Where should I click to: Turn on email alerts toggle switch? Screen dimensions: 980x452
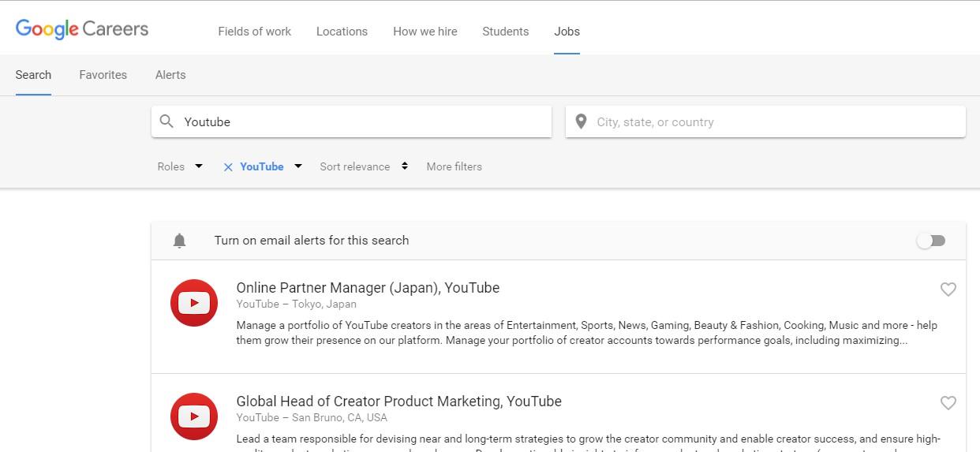click(930, 241)
